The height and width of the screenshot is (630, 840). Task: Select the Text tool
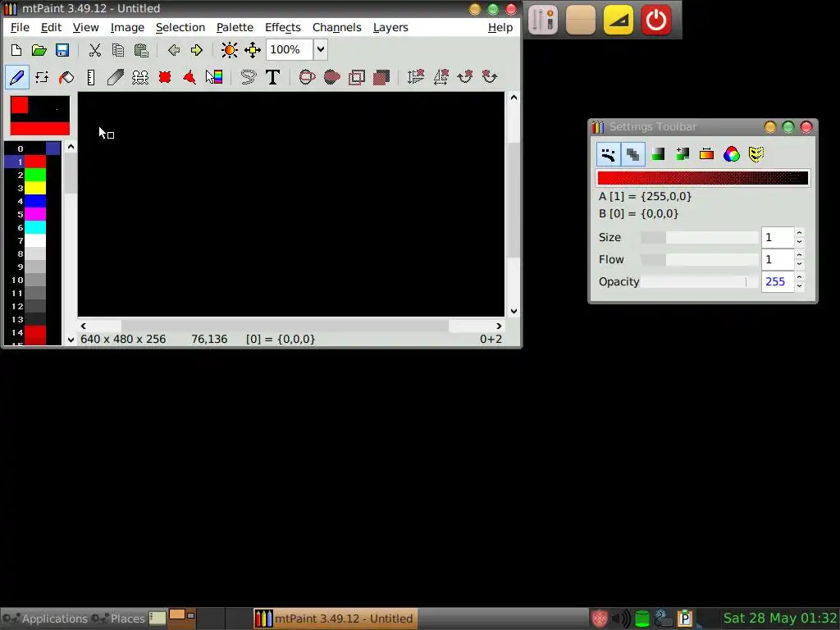272,77
